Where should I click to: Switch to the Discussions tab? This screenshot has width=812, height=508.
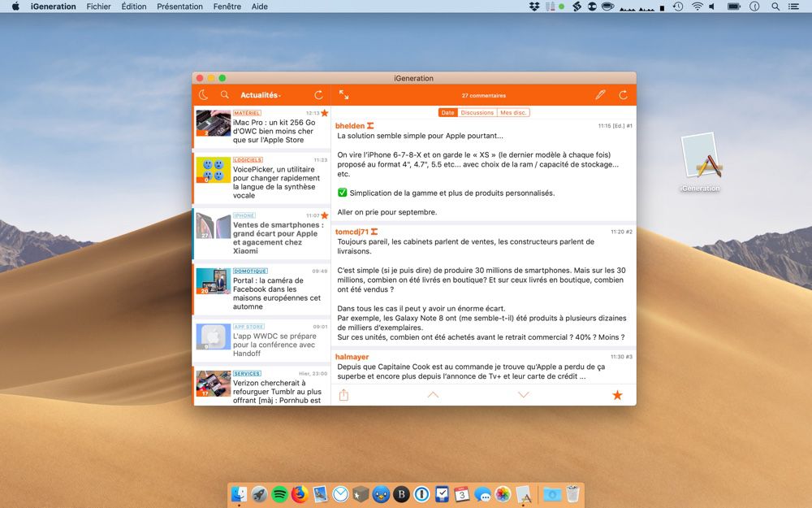(477, 112)
